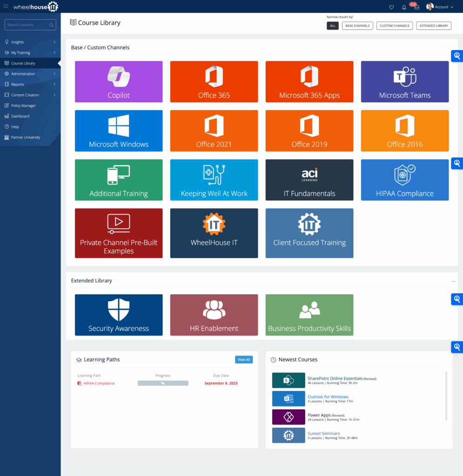Open the Additional Training tile
463x476 pixels.
click(x=119, y=180)
